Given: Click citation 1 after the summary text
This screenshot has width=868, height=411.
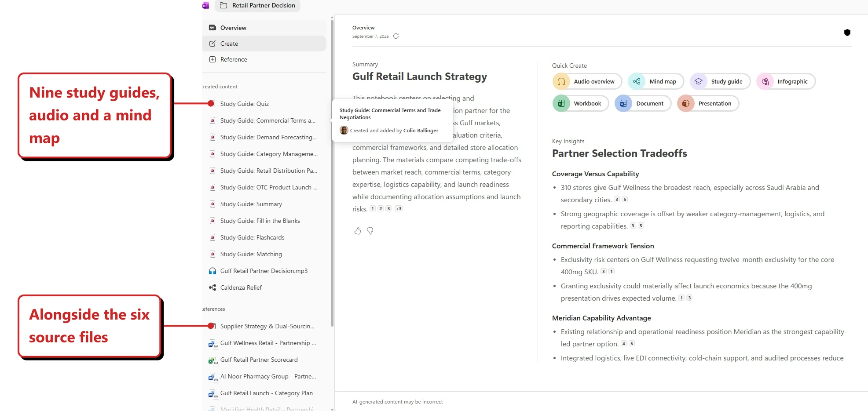Looking at the screenshot, I should coord(373,209).
